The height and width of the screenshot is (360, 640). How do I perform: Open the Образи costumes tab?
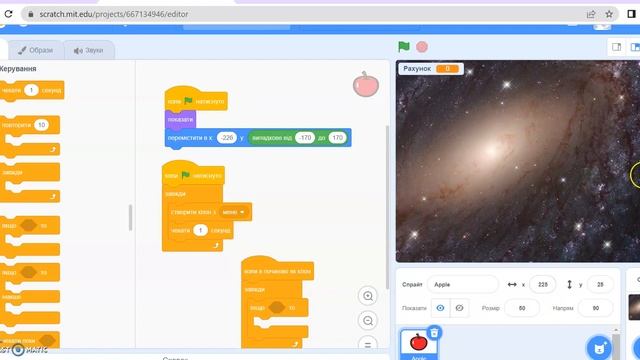(x=36, y=50)
